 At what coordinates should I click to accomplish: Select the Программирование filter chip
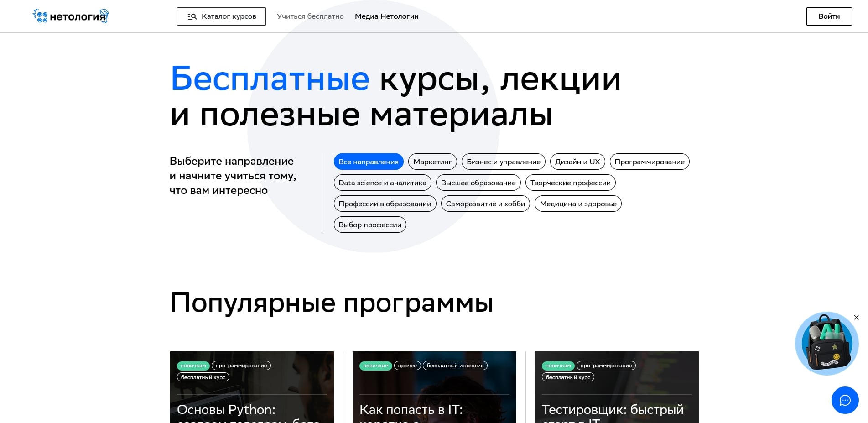(x=650, y=162)
